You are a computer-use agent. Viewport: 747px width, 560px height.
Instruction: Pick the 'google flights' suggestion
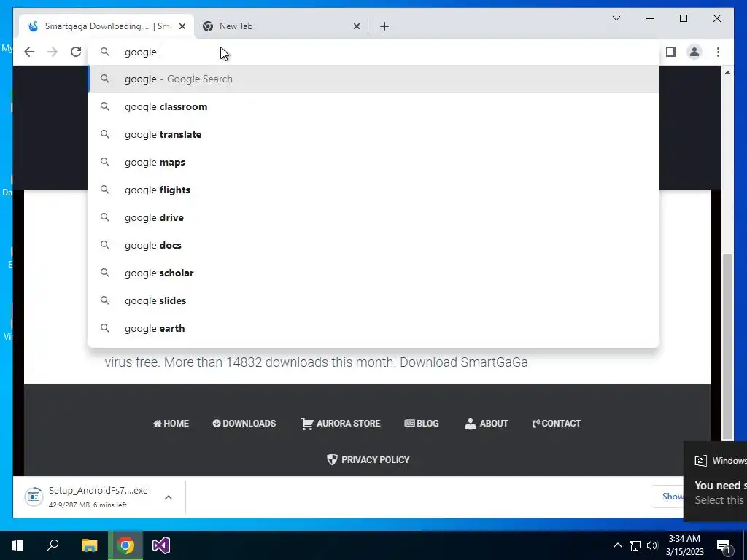(x=373, y=190)
